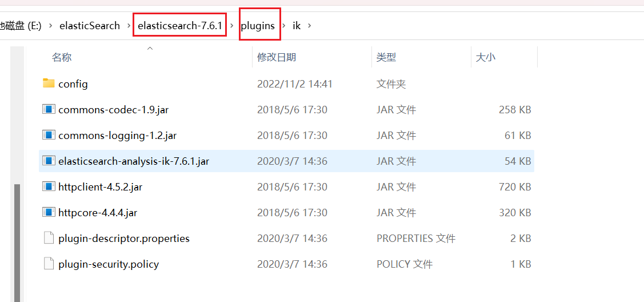The height and width of the screenshot is (302, 644).
Task: Select the httpcore-4.4.4.jar file icon
Action: coord(49,212)
